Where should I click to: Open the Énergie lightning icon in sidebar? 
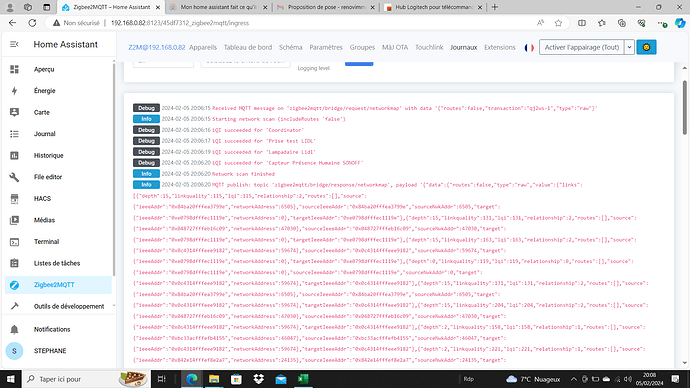15,91
